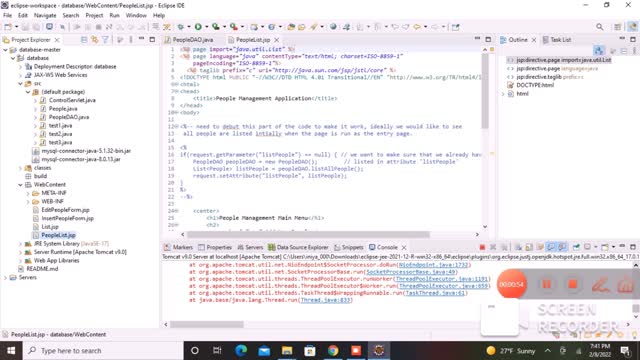Maximize the editor area

[x=488, y=39]
